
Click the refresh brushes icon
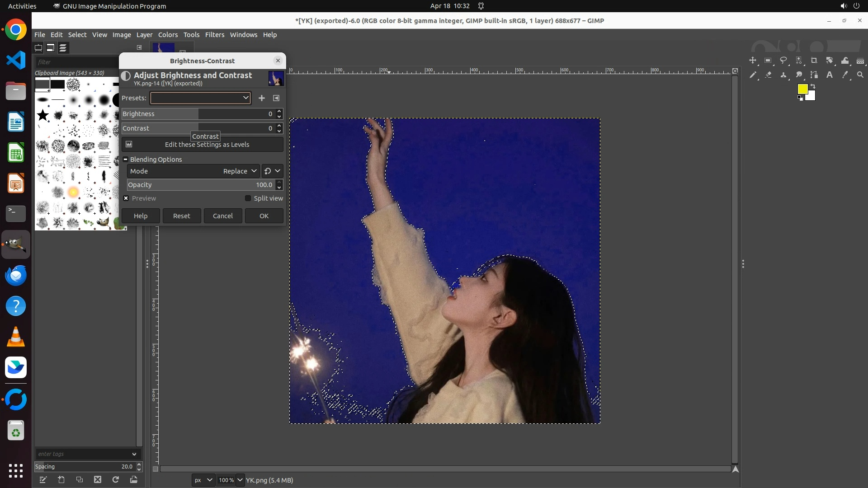click(x=116, y=479)
